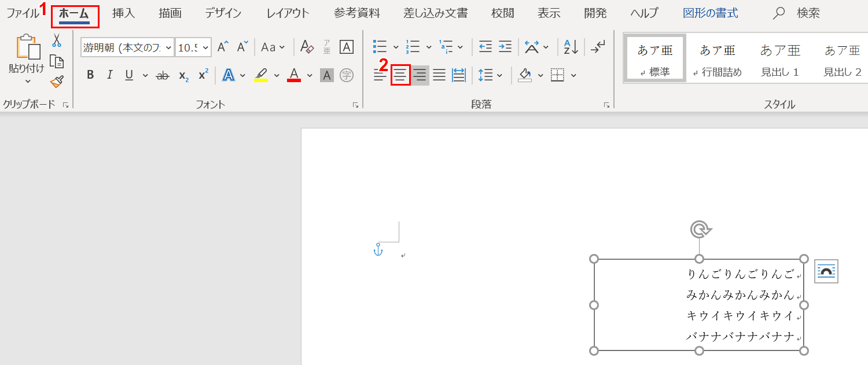Click the rotation handle above text box

(x=699, y=230)
